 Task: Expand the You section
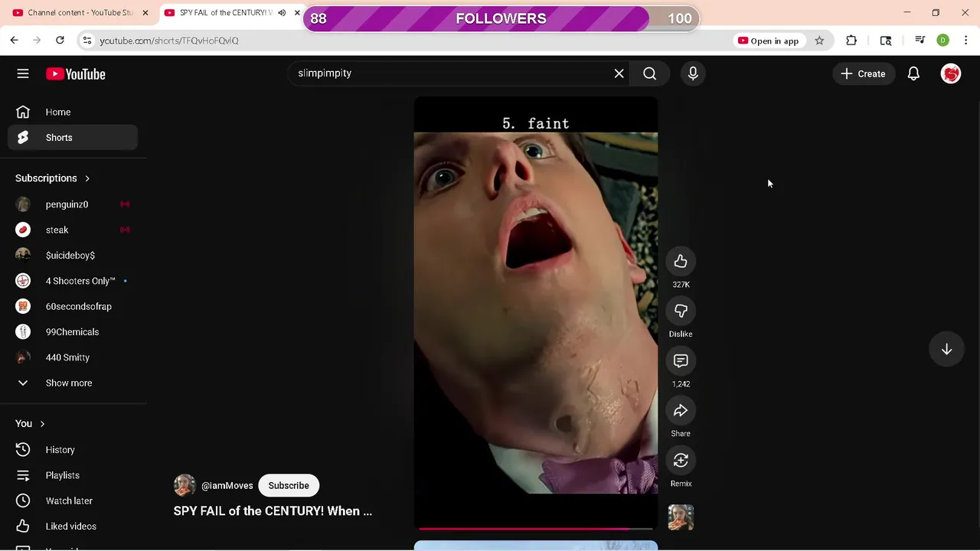[x=31, y=424]
